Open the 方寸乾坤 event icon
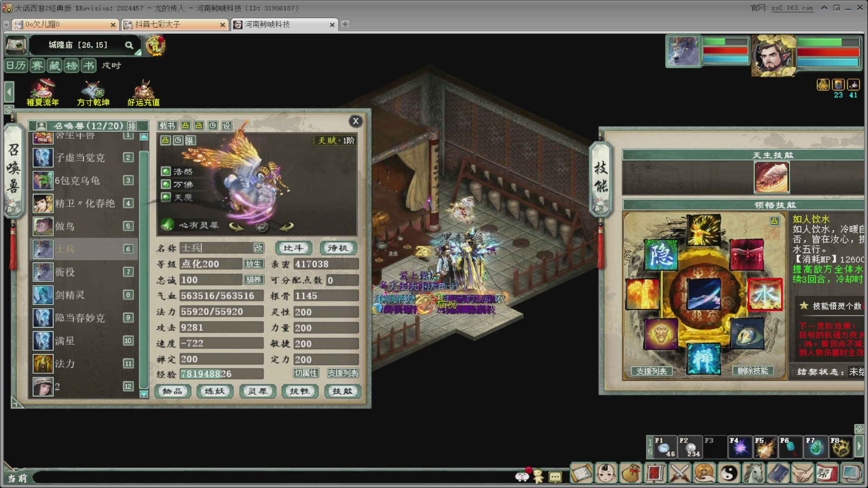Screen dimensions: 868x488 (x=93, y=93)
